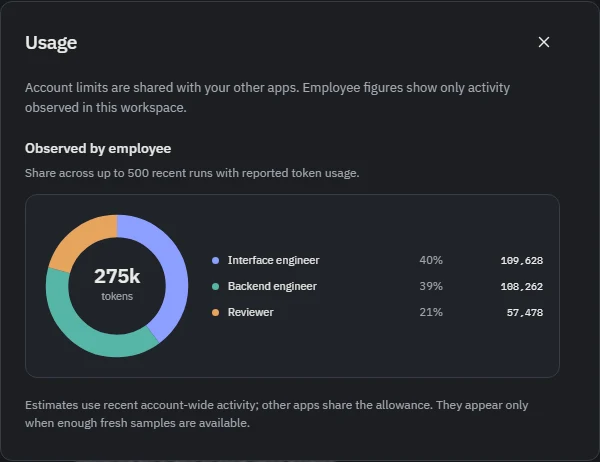Click the 108,262 token count
600x462 pixels.
(x=522, y=287)
